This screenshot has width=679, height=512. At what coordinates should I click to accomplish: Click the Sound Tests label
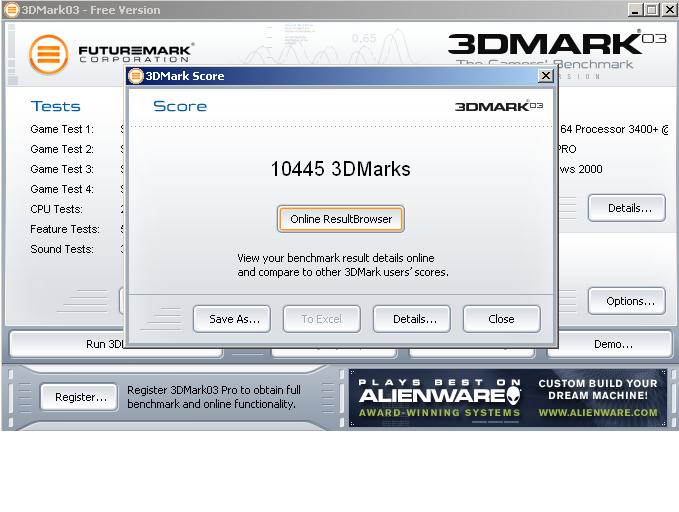(x=62, y=249)
